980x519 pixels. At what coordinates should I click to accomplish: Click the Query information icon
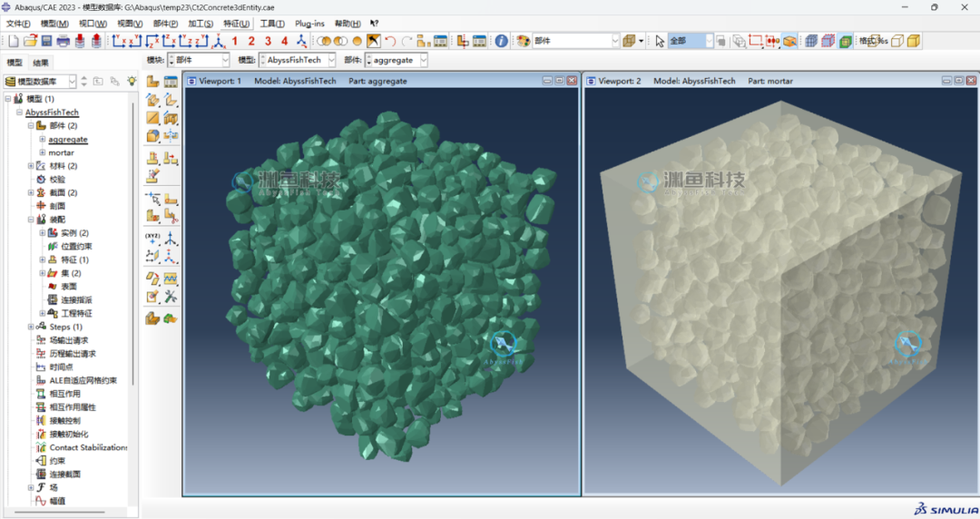501,41
